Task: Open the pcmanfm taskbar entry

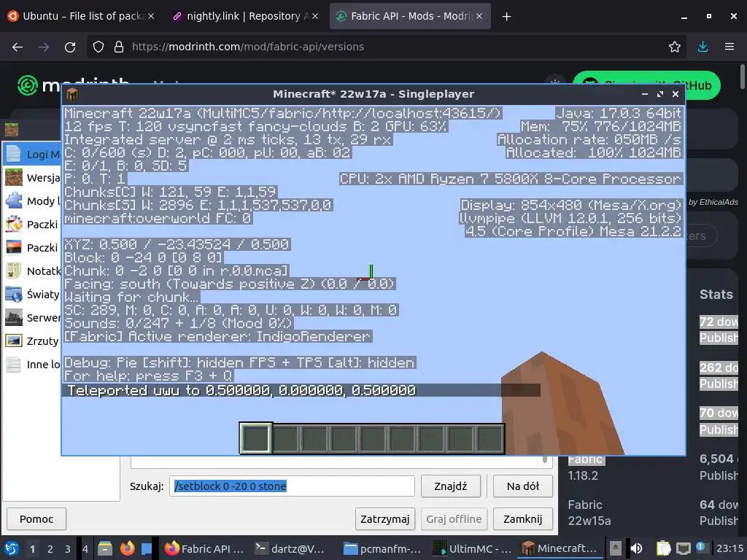Action: point(382,548)
